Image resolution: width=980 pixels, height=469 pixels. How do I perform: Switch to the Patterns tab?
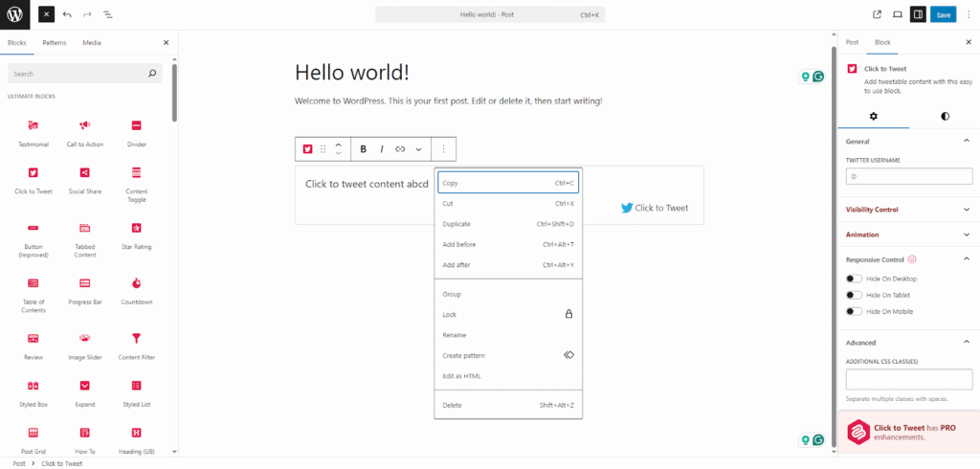click(x=55, y=43)
